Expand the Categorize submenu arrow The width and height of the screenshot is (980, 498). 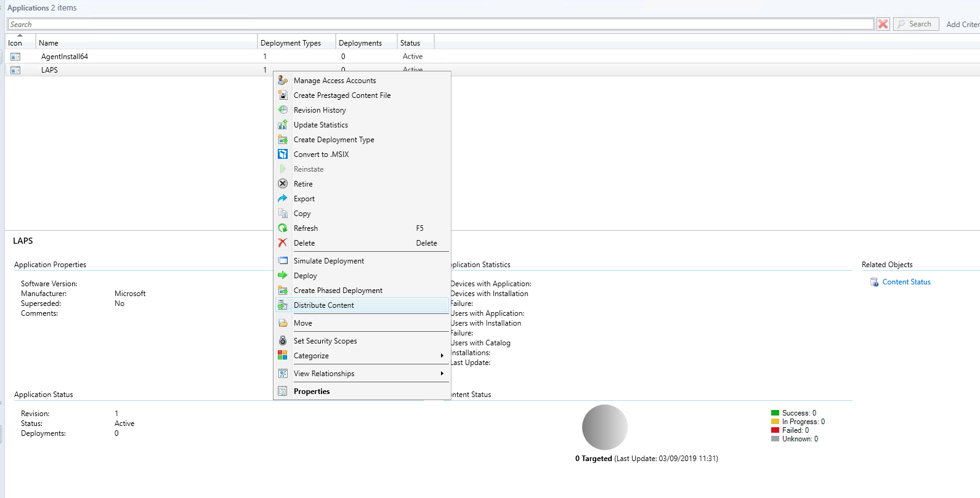tap(442, 356)
